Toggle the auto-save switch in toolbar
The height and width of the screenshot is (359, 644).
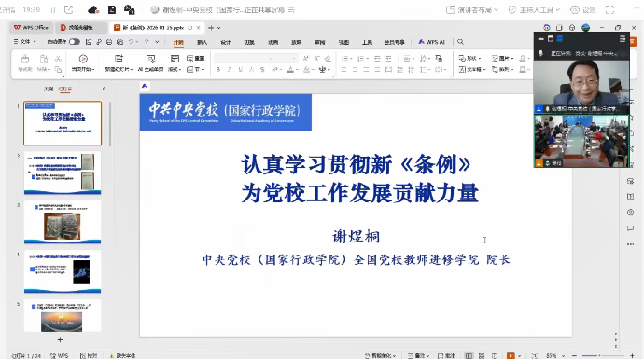tap(75, 42)
